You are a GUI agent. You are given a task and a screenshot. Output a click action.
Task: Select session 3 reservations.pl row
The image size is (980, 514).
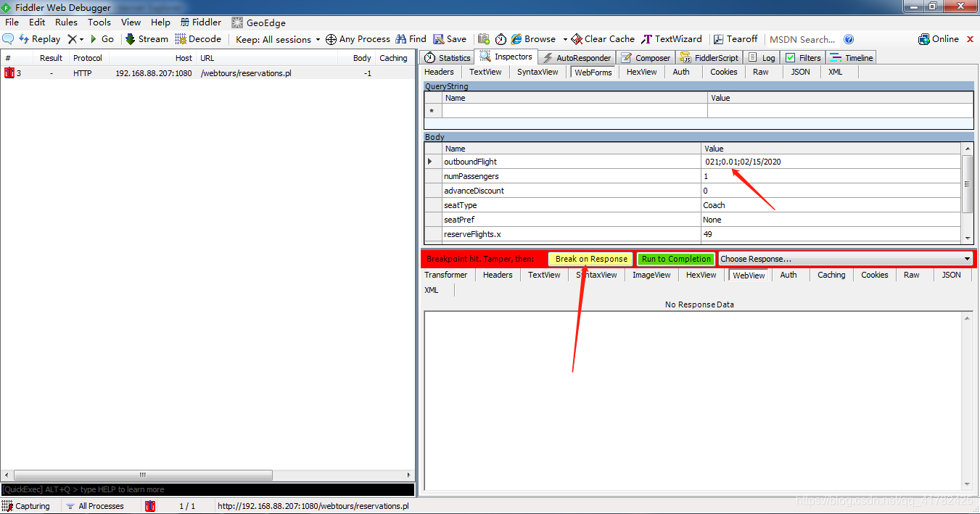coord(207,73)
